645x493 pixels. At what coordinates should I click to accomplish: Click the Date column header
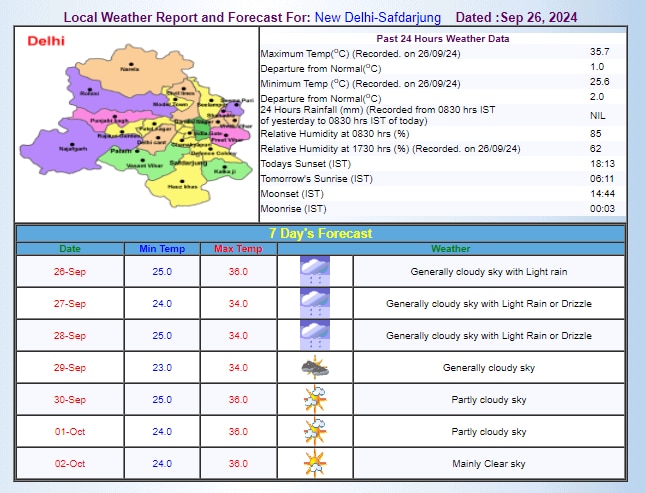pos(70,248)
